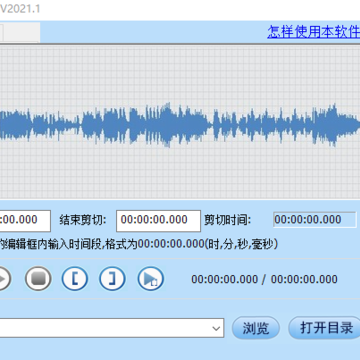
Task: Click inside the audio waveform display
Action: click(180, 122)
